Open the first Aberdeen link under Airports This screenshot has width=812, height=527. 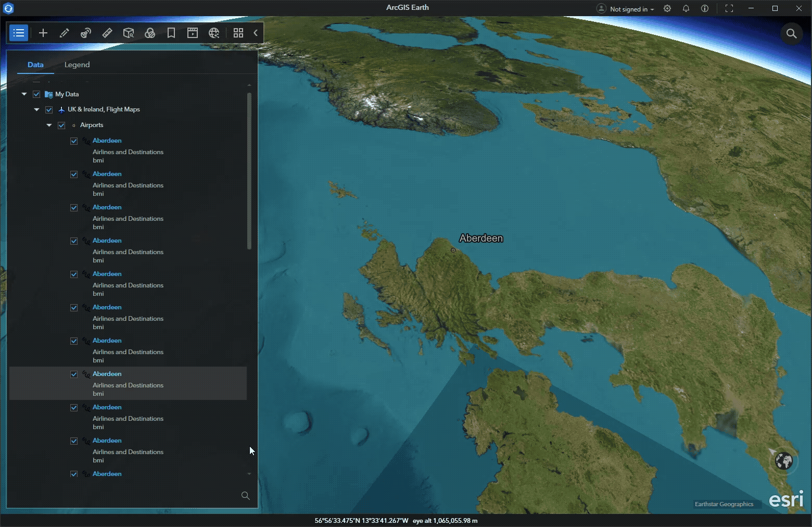click(x=107, y=141)
